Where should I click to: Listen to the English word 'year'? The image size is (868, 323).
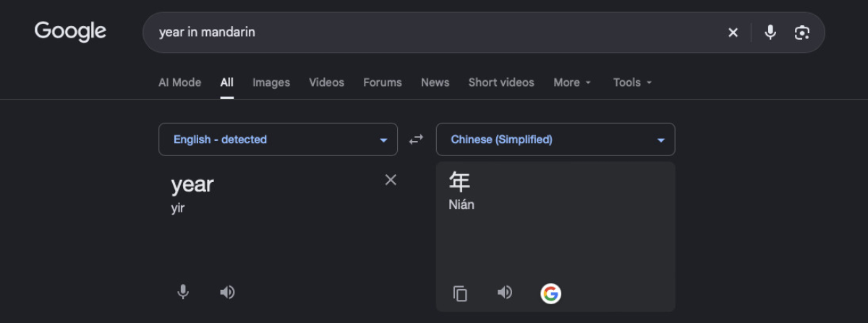click(227, 292)
